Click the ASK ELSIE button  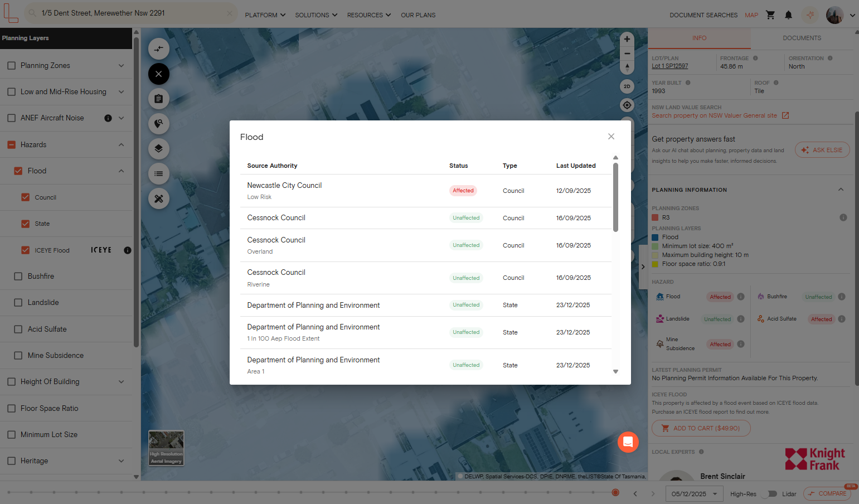[822, 150]
